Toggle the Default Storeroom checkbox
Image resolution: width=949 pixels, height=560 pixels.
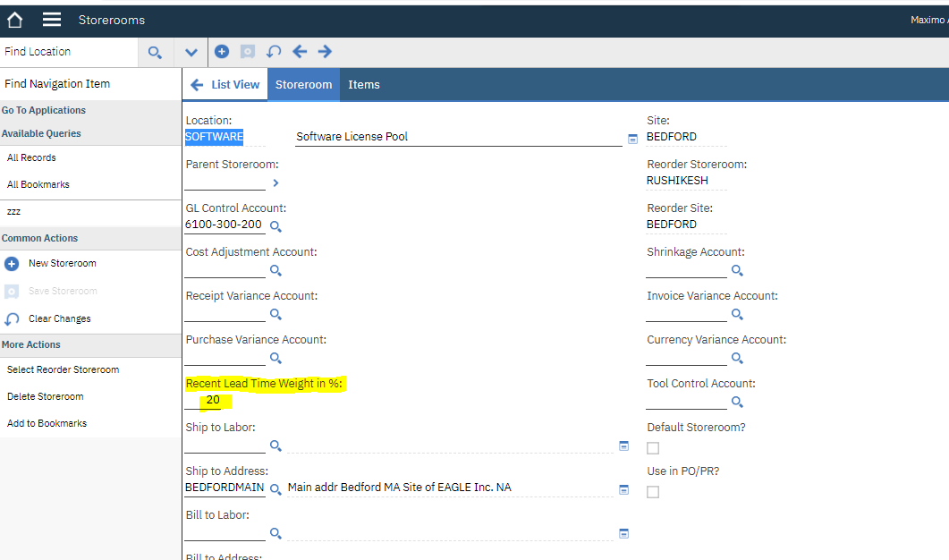653,448
